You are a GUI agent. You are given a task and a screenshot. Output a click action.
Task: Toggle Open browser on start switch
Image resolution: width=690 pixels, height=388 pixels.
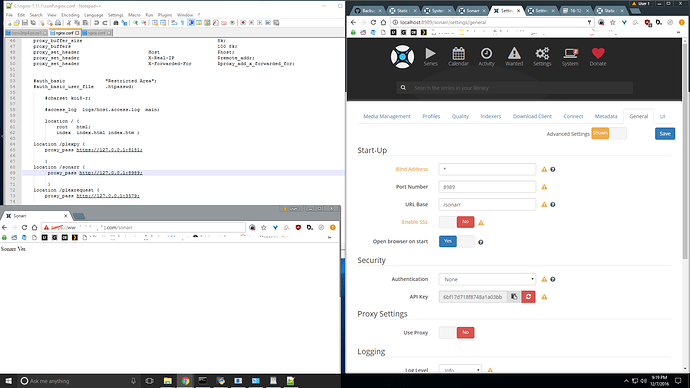tap(456, 241)
